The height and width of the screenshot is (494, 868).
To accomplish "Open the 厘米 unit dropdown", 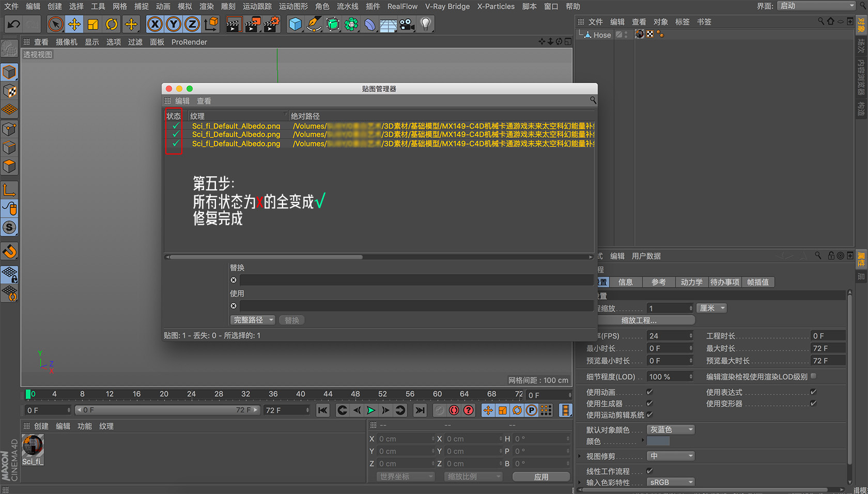I will tap(711, 308).
